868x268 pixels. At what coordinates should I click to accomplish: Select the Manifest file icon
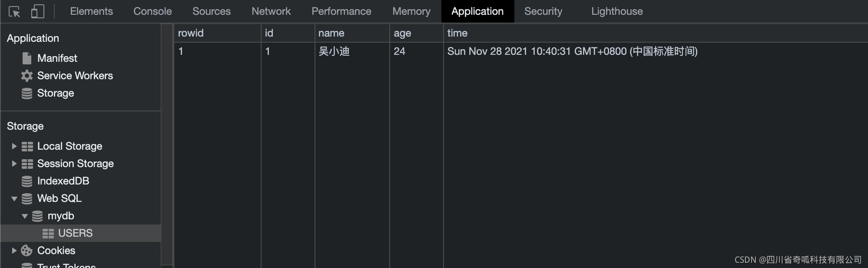click(27, 58)
